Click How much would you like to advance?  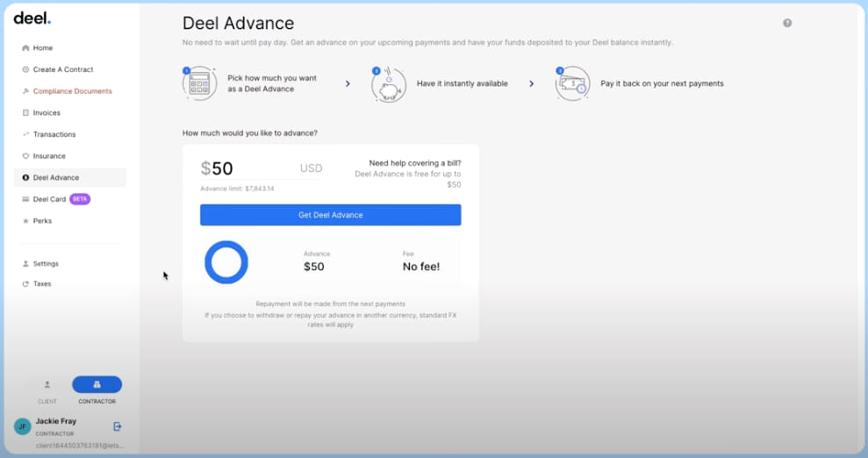(250, 133)
